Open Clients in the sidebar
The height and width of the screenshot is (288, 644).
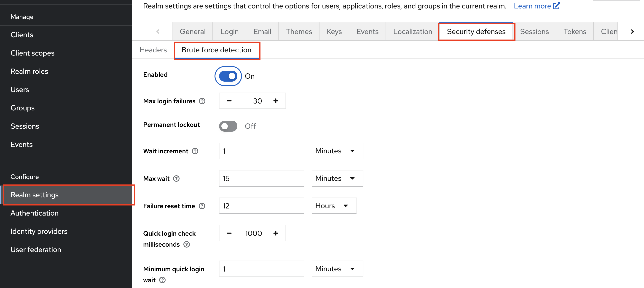[x=66, y=35]
